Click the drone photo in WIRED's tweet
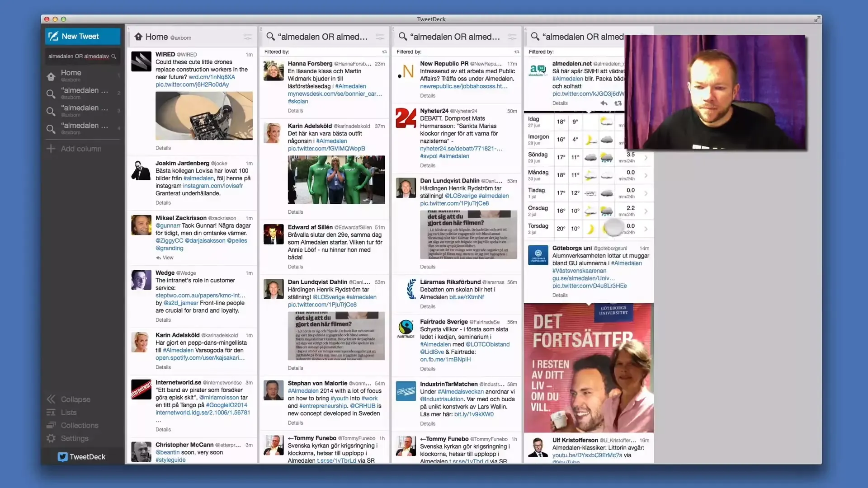The image size is (868, 488). tap(204, 116)
